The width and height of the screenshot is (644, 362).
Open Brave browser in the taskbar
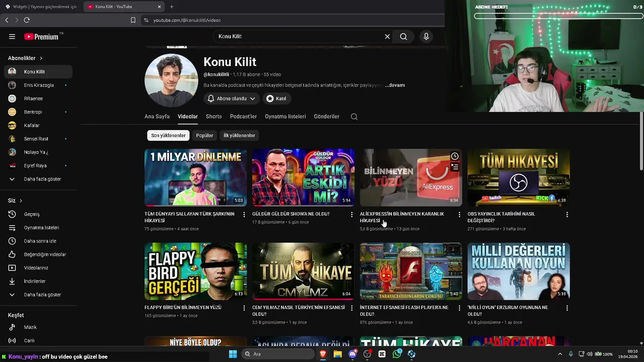pos(323,354)
